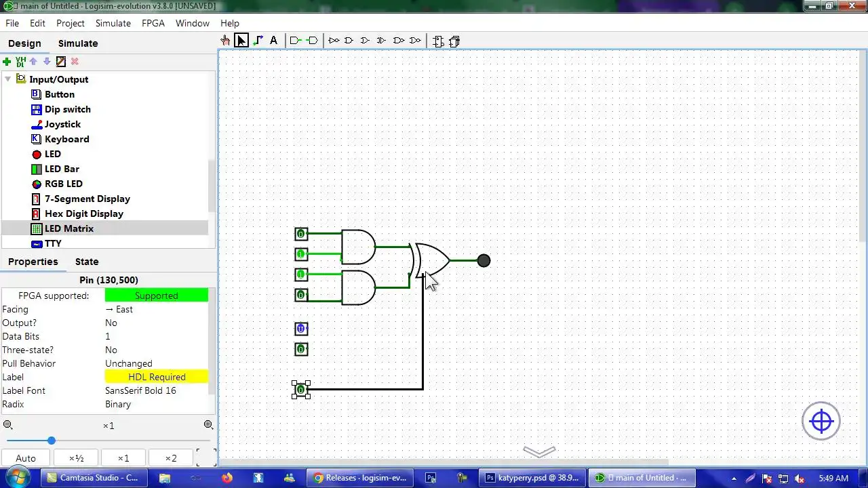This screenshot has width=868, height=488.
Task: Choose the NOR gate toolbar icon
Action: [415, 41]
